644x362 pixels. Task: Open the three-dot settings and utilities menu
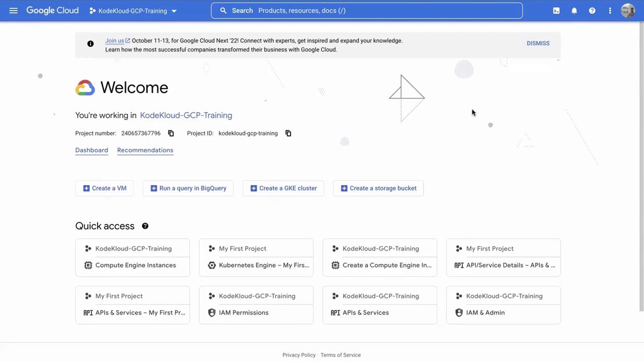pos(610,11)
